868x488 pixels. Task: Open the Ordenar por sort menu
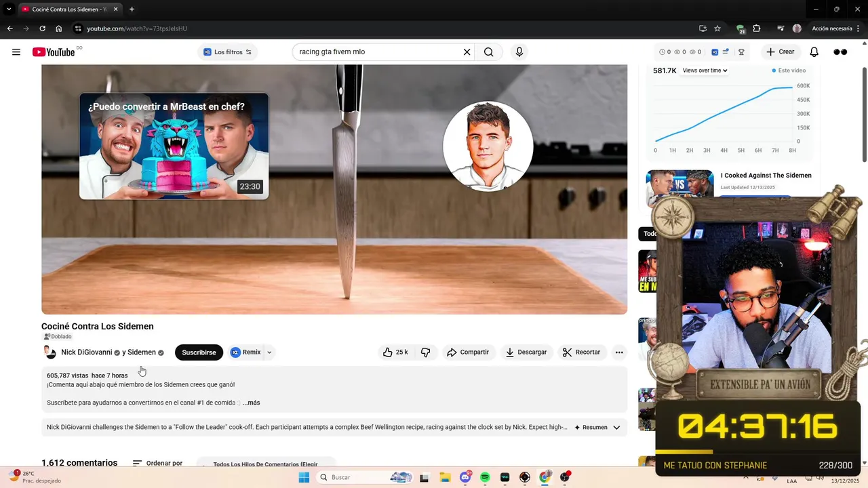tap(158, 464)
